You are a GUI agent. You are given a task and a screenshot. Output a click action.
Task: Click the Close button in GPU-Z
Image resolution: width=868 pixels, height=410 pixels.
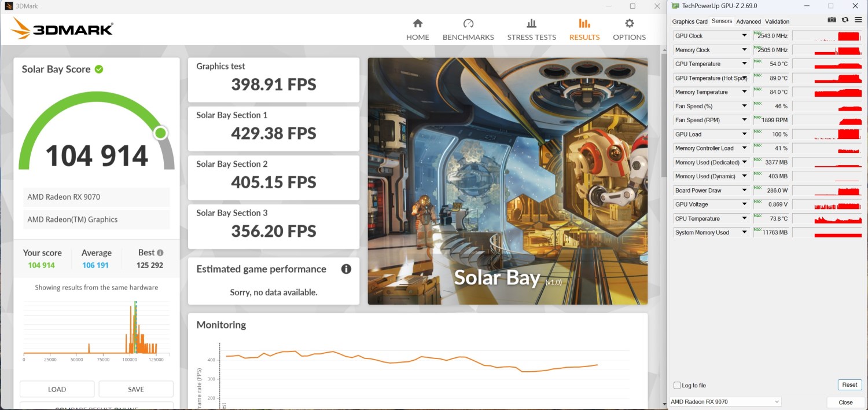click(845, 402)
